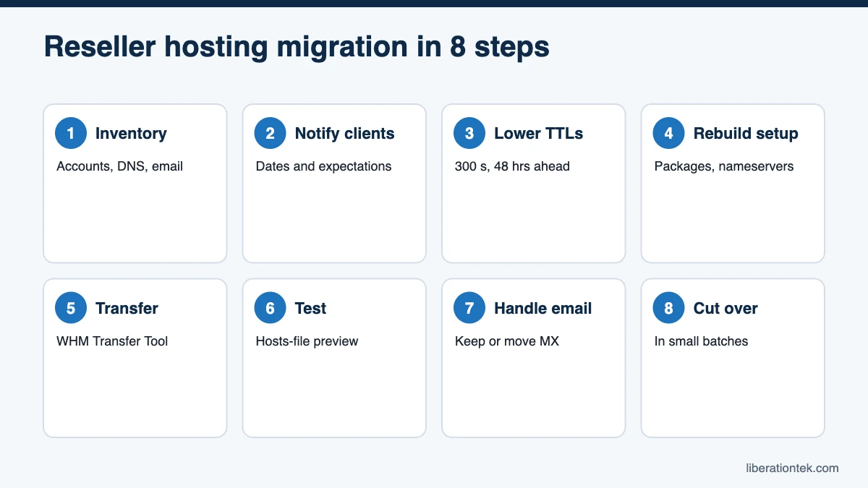This screenshot has width=868, height=488.
Task: Select the "Lower TTLs" heading
Action: point(538,134)
